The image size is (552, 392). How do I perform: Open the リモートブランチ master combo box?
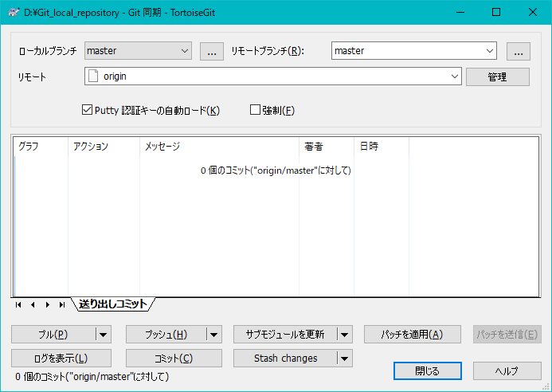(414, 51)
